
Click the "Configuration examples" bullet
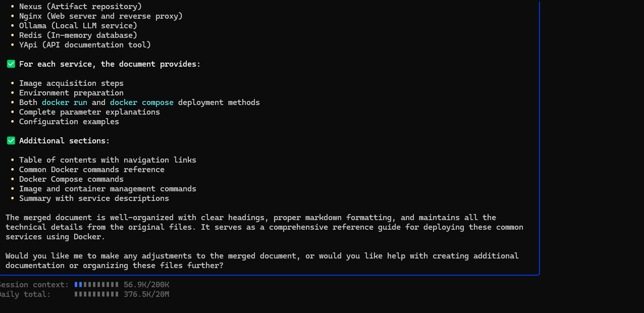[69, 122]
